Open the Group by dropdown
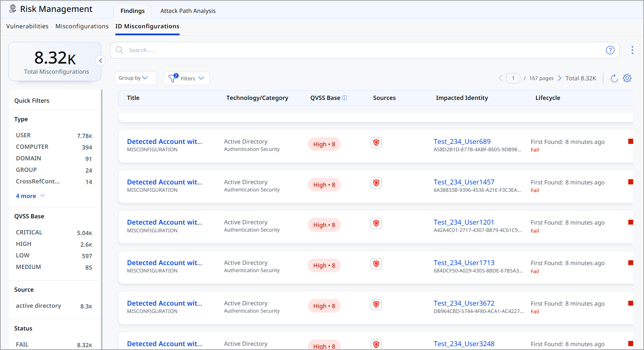The width and height of the screenshot is (644, 350). (135, 78)
